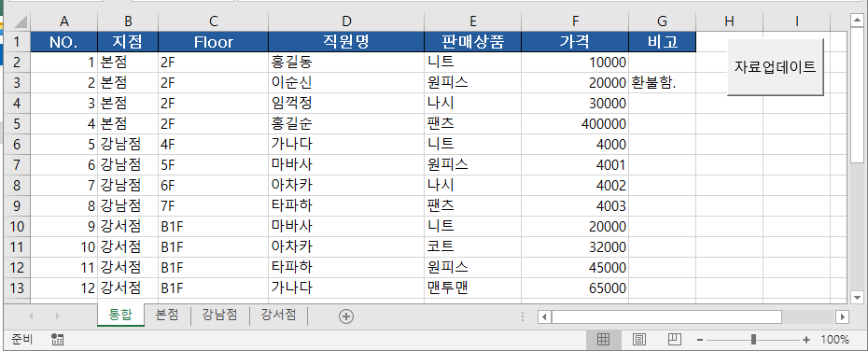Select the cell containing 맨투맨
Image resolution: width=868 pixels, height=351 pixels.
point(473,288)
